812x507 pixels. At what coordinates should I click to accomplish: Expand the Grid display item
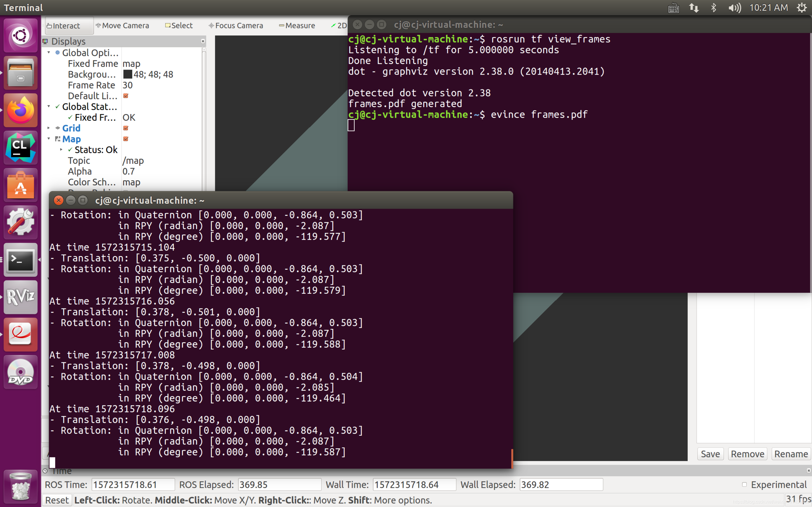click(x=49, y=128)
